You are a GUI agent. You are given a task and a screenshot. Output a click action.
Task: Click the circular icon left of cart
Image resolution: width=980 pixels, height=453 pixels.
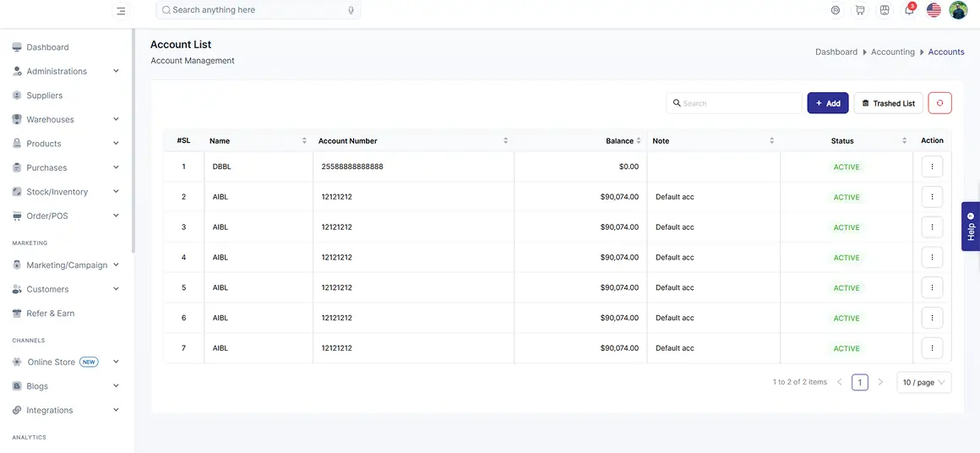pyautogui.click(x=836, y=10)
